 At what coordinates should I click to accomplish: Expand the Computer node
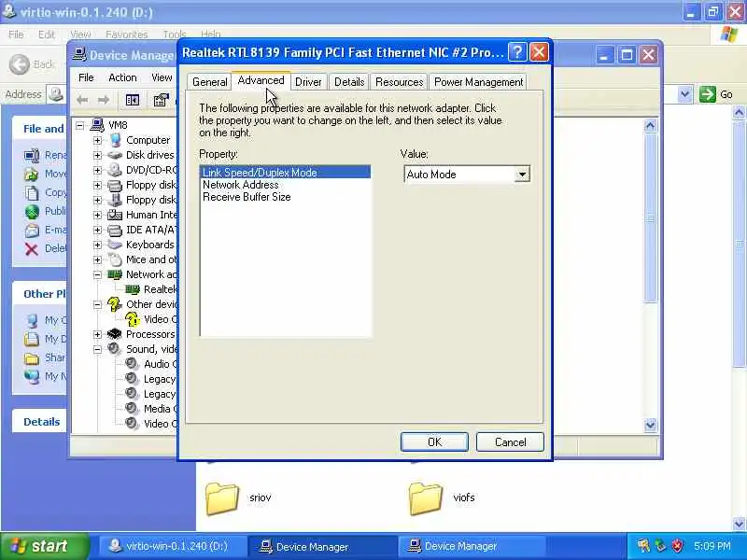coord(98,141)
